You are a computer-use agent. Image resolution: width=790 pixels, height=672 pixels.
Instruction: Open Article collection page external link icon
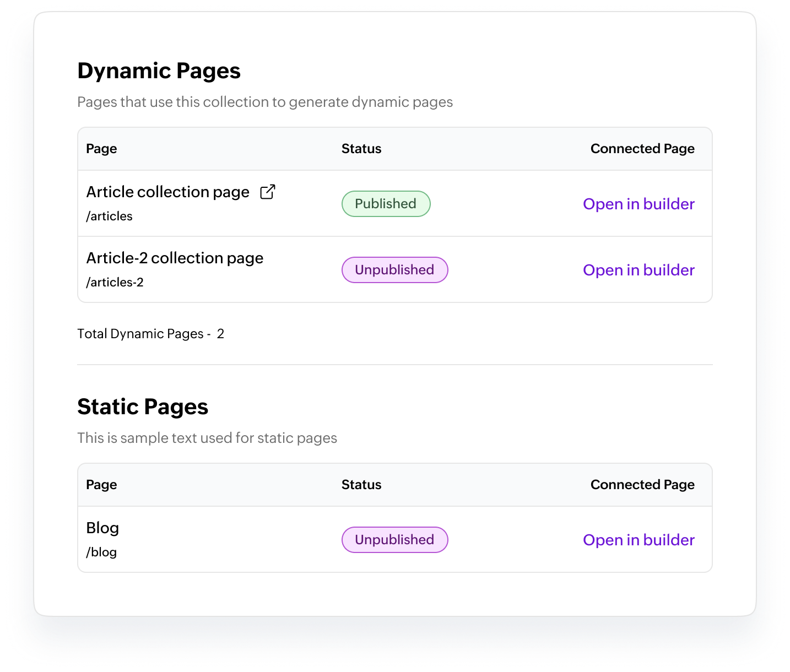click(x=268, y=192)
